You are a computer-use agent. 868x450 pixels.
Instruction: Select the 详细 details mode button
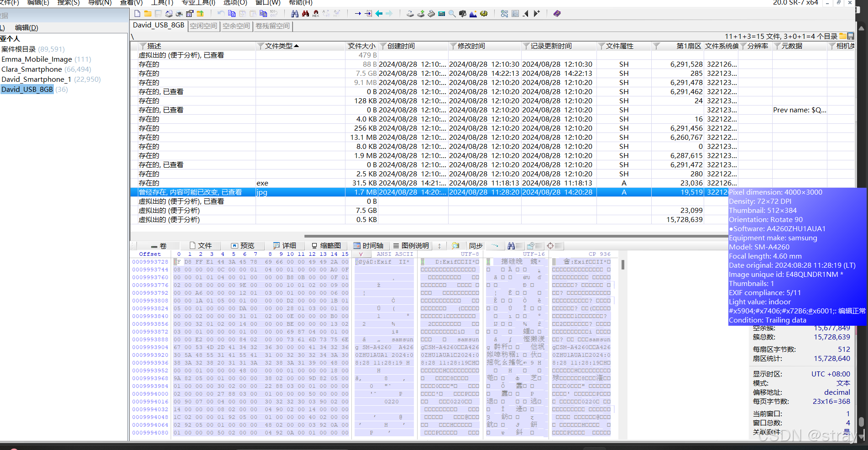(285, 246)
